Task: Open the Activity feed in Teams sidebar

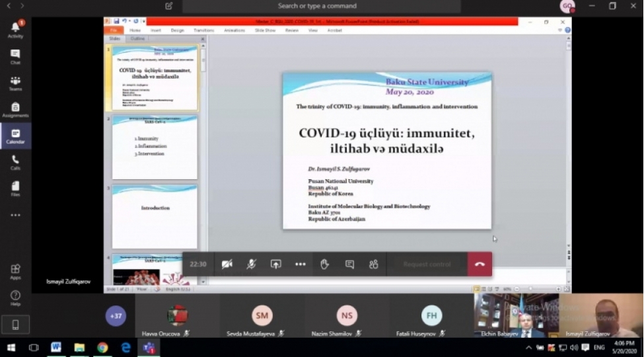Action: tap(15, 30)
